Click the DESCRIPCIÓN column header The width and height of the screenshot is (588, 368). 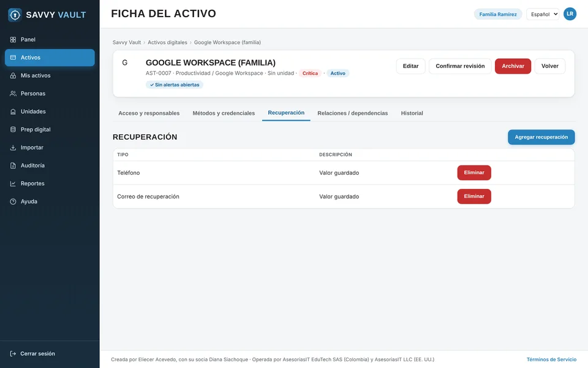point(336,155)
